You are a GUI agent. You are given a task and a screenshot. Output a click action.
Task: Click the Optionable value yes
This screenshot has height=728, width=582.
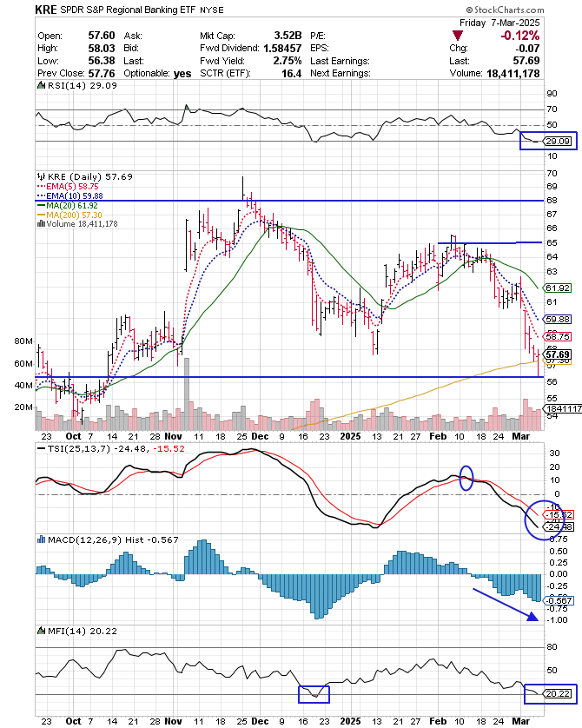pyautogui.click(x=182, y=73)
